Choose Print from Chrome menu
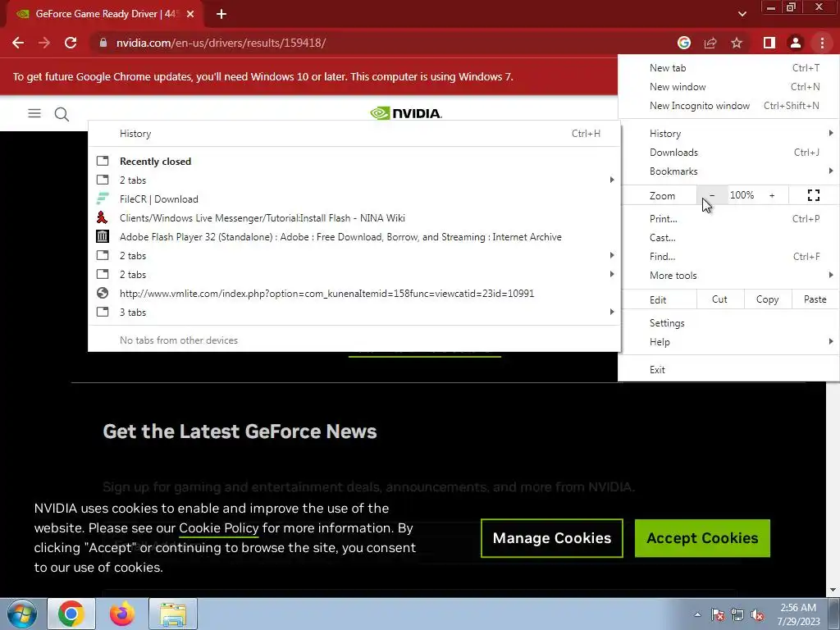This screenshot has height=630, width=840. 728,218
